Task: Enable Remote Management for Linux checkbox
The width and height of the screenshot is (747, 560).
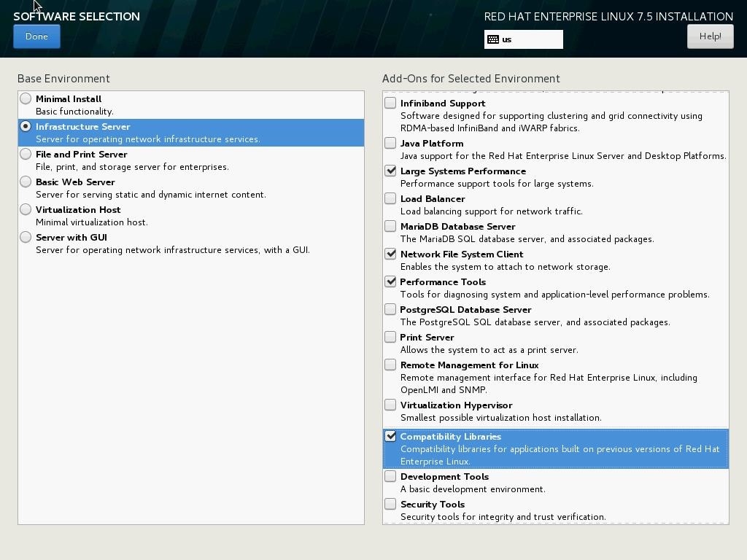Action: [390, 365]
